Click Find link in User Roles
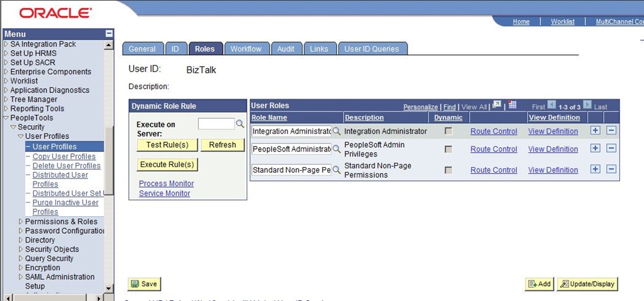The width and height of the screenshot is (644, 301). [449, 107]
